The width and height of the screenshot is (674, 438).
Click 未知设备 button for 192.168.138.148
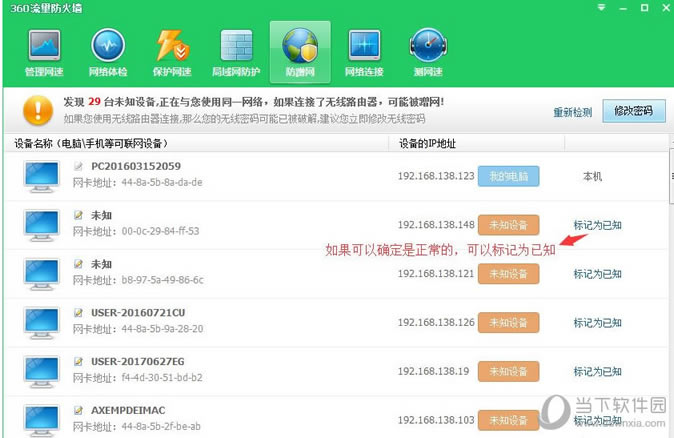509,225
